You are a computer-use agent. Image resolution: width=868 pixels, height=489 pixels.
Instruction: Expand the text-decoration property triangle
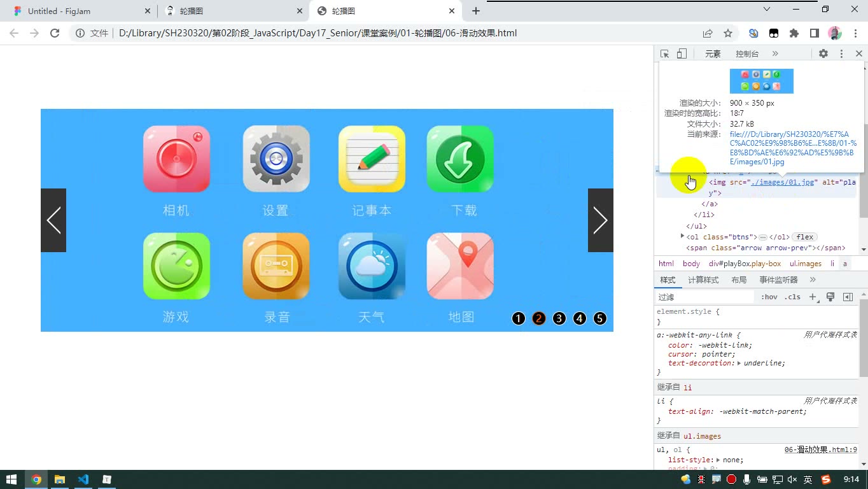(x=739, y=363)
